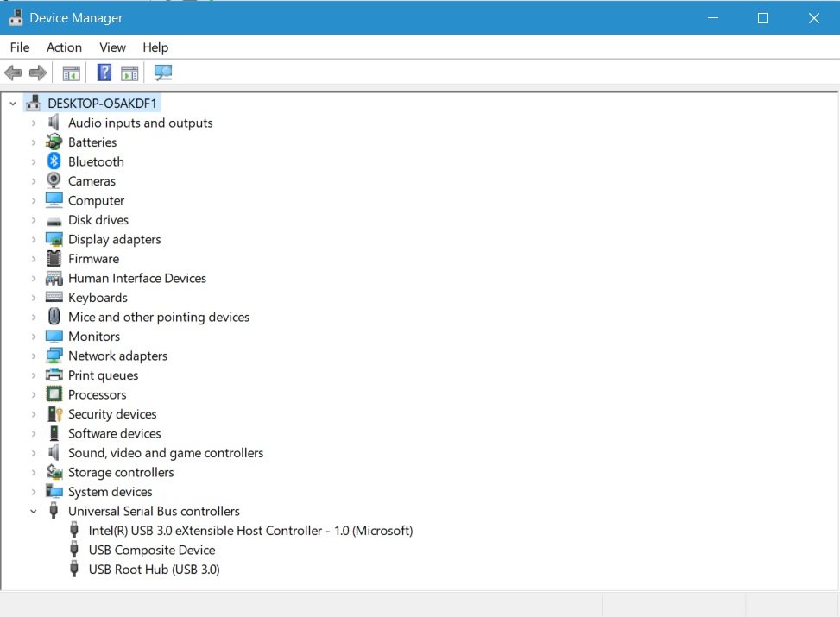Expand the System devices chevron
This screenshot has width=840, height=617.
(33, 492)
